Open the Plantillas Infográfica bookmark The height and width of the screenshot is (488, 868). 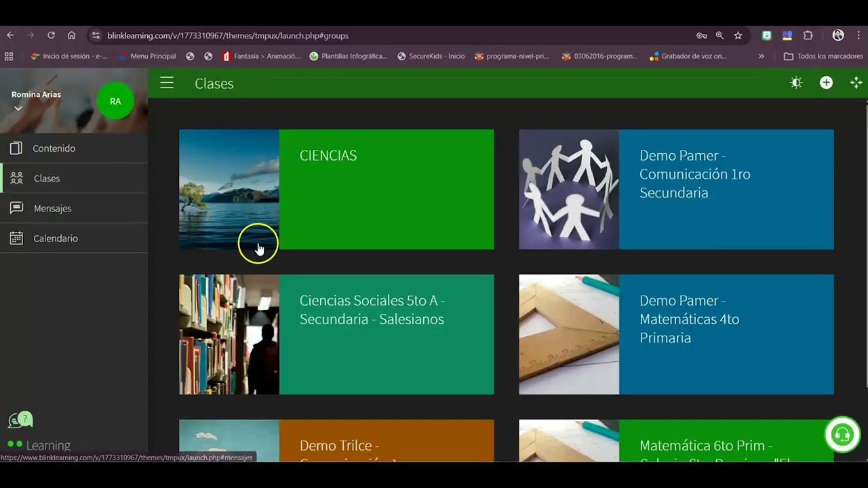click(x=349, y=56)
